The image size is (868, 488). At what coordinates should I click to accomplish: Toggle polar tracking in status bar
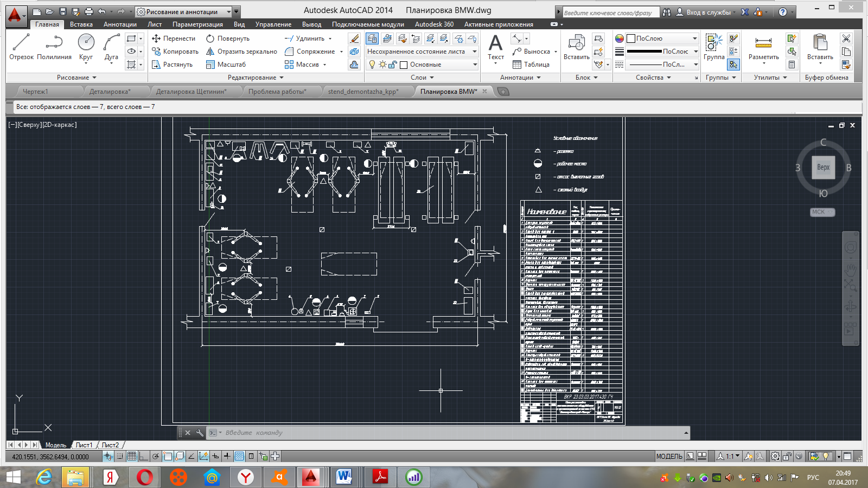click(156, 457)
